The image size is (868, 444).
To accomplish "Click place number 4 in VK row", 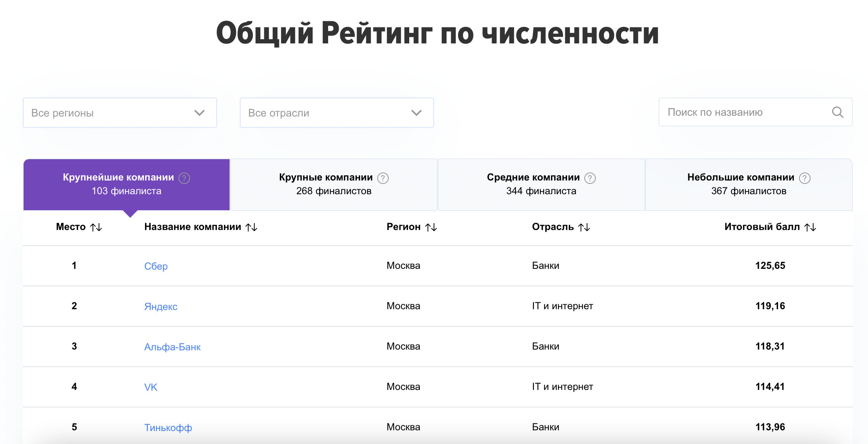I will click(74, 387).
